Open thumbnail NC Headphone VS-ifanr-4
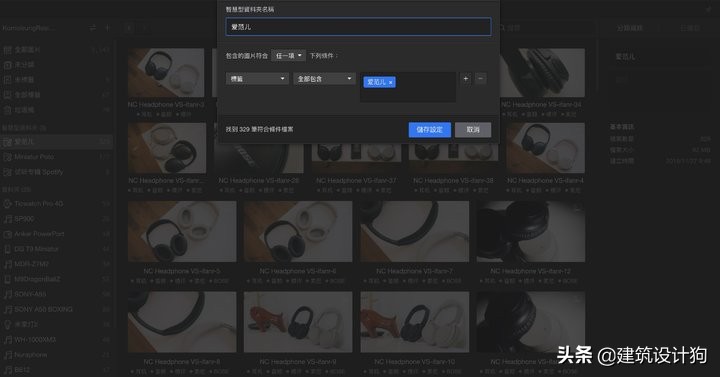720x377 pixels. pyautogui.click(x=546, y=148)
